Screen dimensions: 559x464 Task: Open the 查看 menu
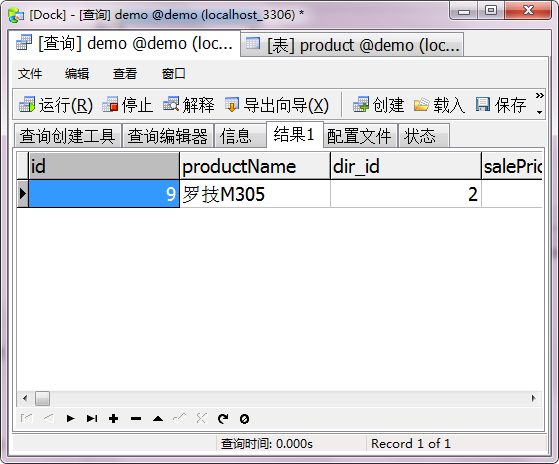tap(125, 74)
